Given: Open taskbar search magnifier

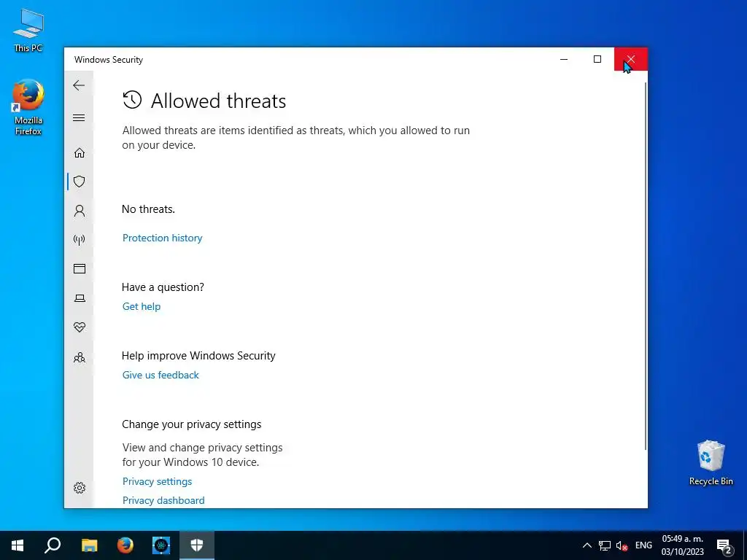Looking at the screenshot, I should point(53,545).
